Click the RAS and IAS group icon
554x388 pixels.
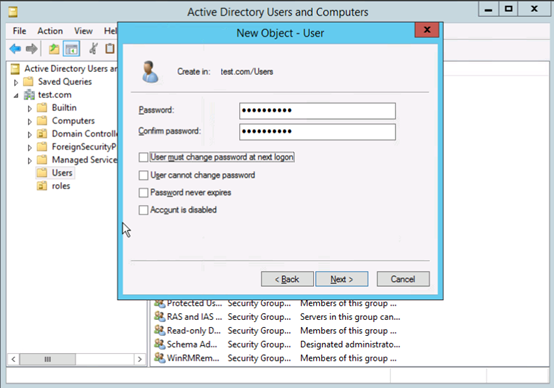(160, 317)
